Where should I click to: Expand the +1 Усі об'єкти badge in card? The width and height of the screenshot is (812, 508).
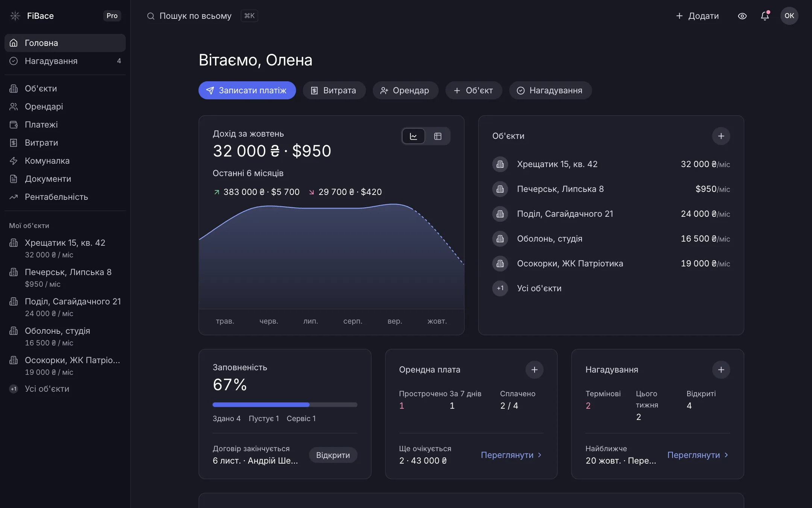500,289
